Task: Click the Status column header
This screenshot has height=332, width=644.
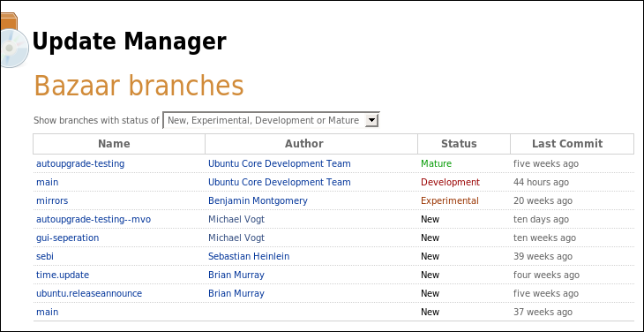Action: coord(459,143)
